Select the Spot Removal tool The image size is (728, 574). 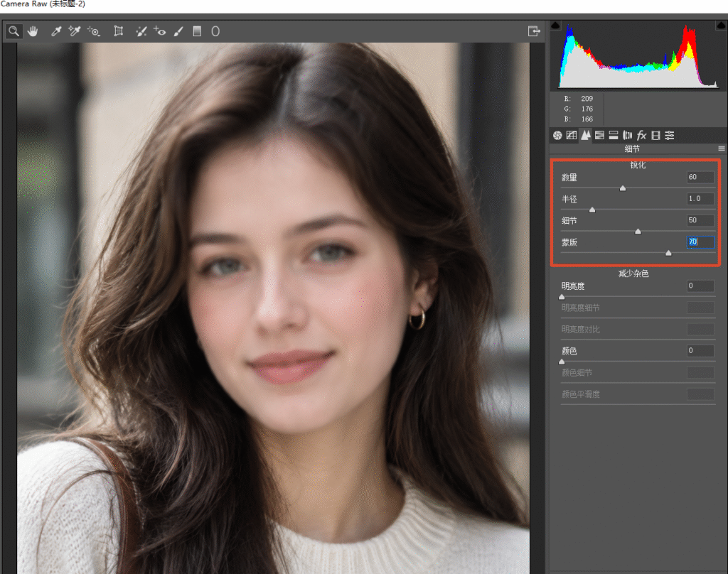click(141, 31)
